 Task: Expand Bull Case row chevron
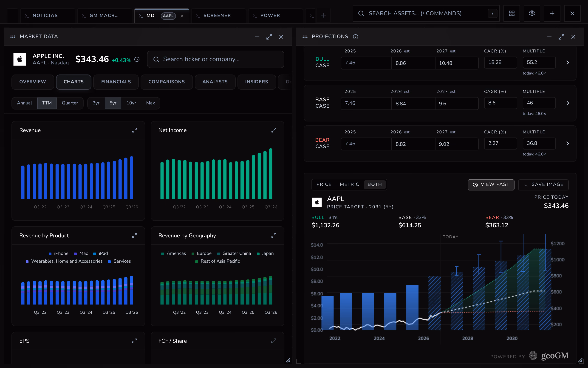point(568,63)
